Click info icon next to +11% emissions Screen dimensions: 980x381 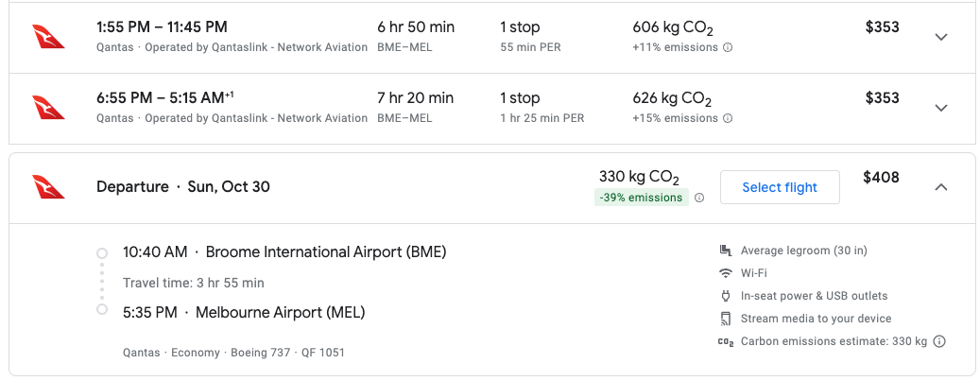coord(728,47)
